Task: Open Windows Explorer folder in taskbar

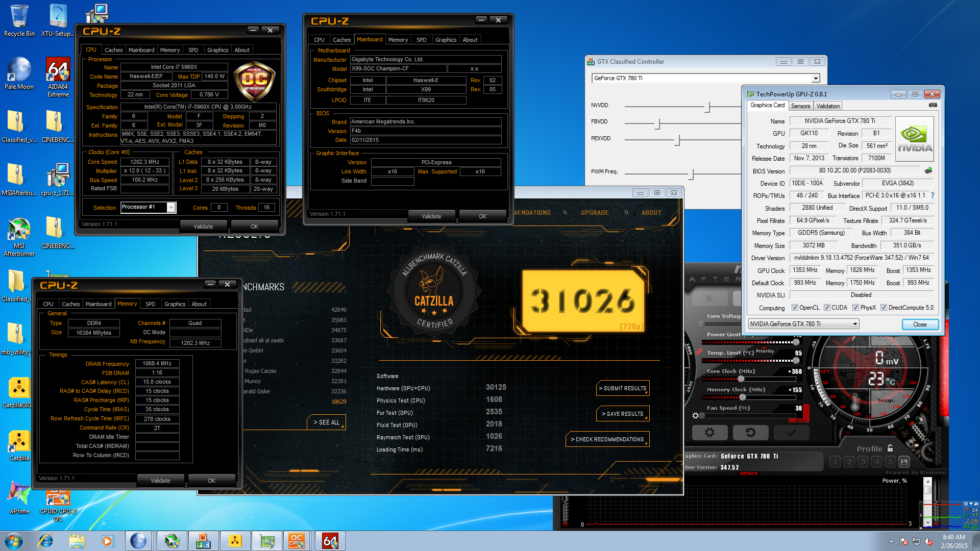Action: tap(77, 541)
